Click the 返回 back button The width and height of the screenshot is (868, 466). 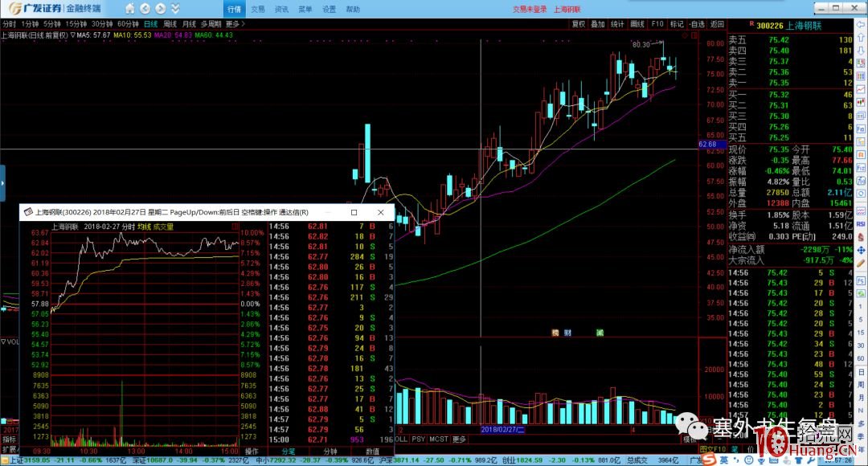click(x=718, y=24)
